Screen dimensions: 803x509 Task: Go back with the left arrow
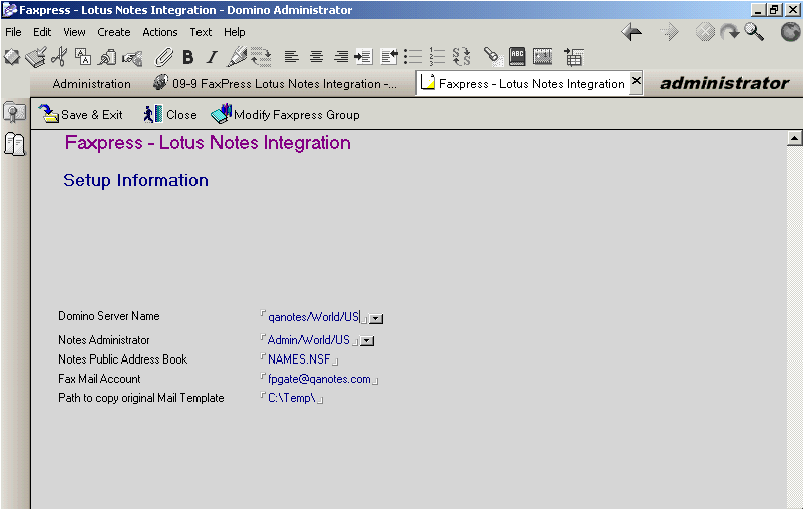[x=631, y=32]
